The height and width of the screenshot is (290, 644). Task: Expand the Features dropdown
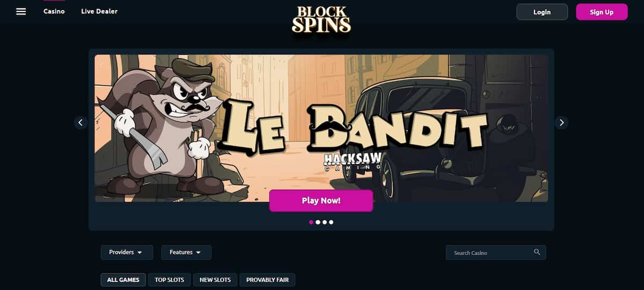click(186, 252)
